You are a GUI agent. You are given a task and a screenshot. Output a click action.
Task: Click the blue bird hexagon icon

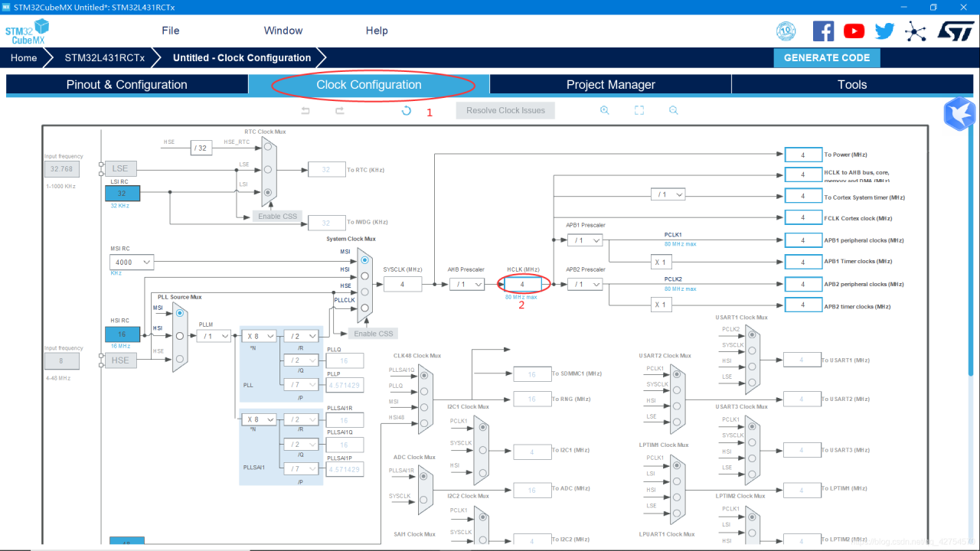point(959,114)
